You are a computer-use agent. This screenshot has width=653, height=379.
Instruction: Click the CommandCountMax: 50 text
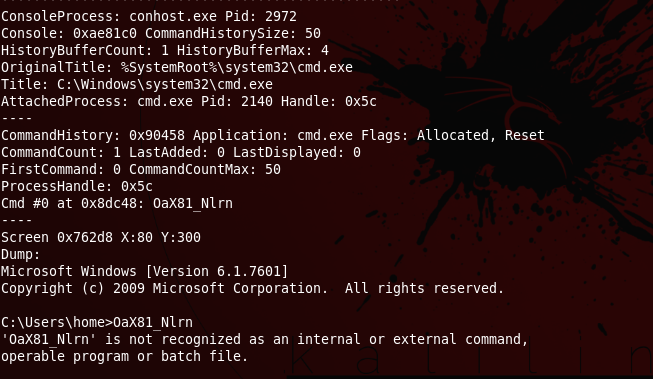[x=204, y=170]
